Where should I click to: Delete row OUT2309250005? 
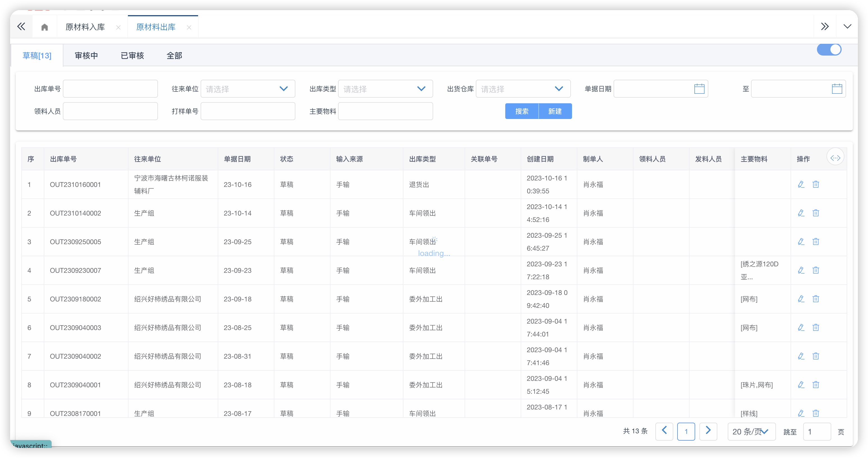816,242
